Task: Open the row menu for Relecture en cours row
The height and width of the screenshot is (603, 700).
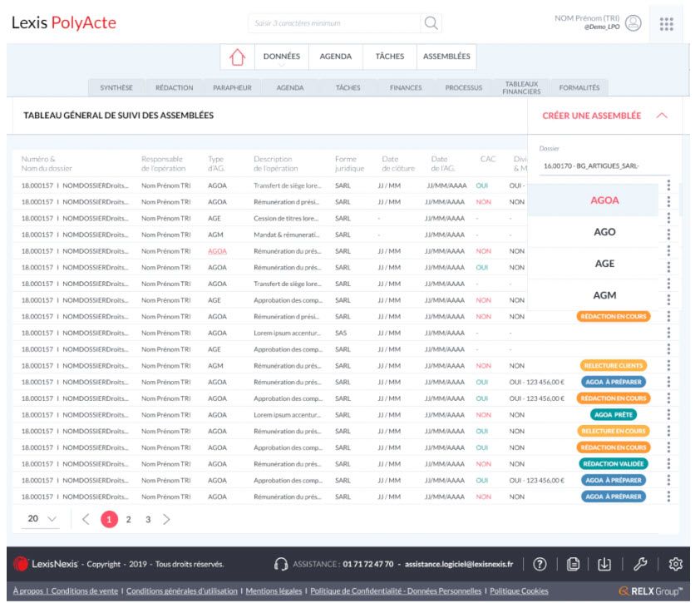Action: pyautogui.click(x=668, y=431)
